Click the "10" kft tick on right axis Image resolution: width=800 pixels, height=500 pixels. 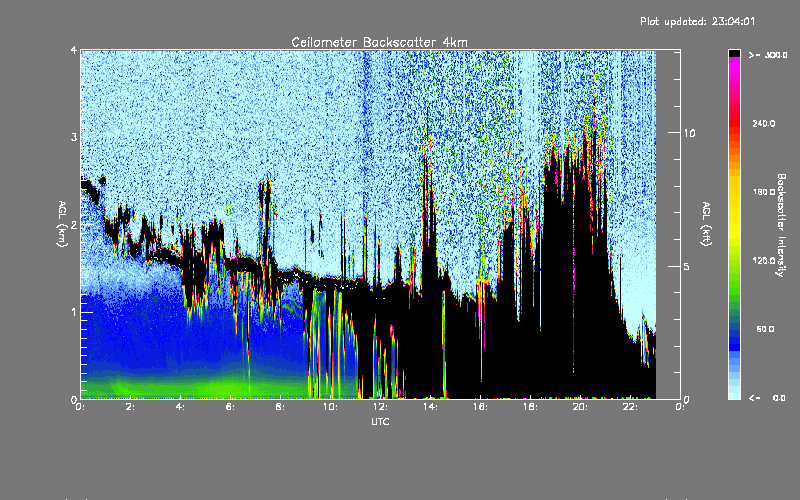[689, 133]
